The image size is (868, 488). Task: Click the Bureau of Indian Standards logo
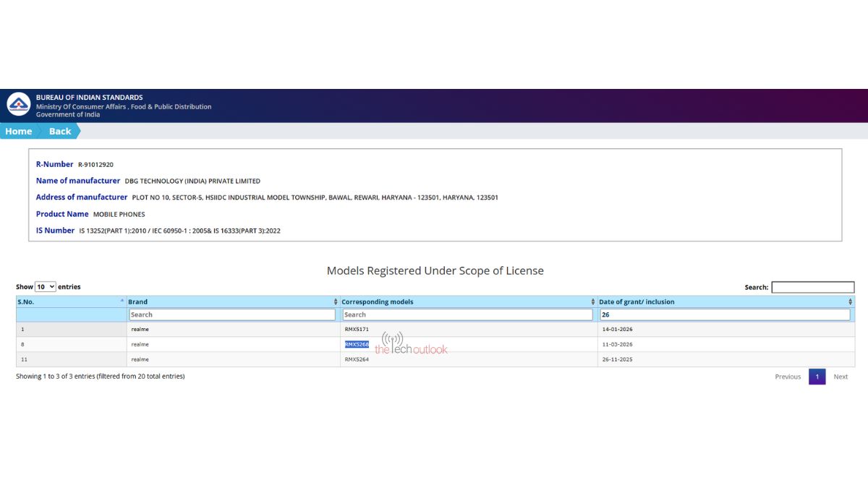pyautogui.click(x=19, y=105)
